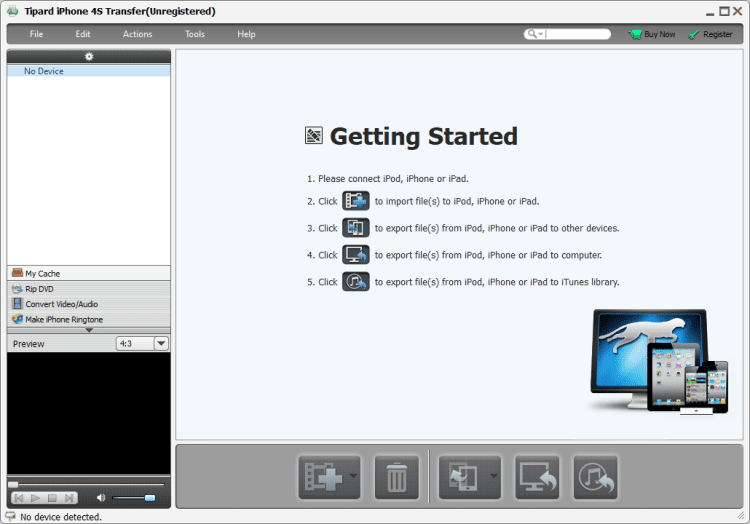
Task: Click the devices promotional image
Action: coord(659,362)
